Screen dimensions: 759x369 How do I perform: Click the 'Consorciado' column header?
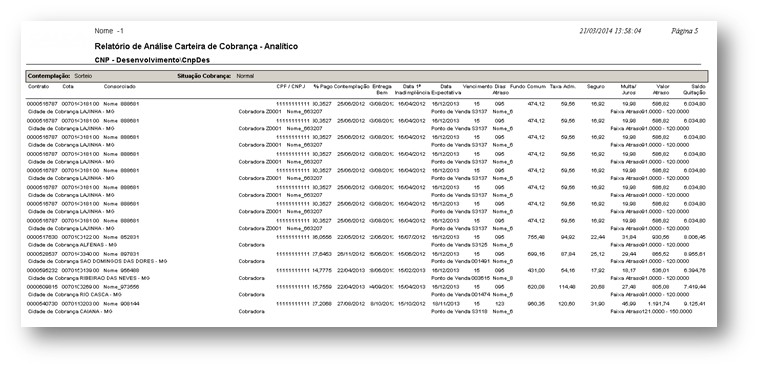pyautogui.click(x=120, y=87)
